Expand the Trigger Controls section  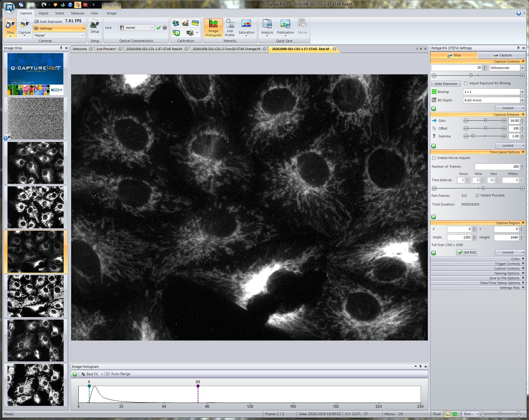(478, 264)
